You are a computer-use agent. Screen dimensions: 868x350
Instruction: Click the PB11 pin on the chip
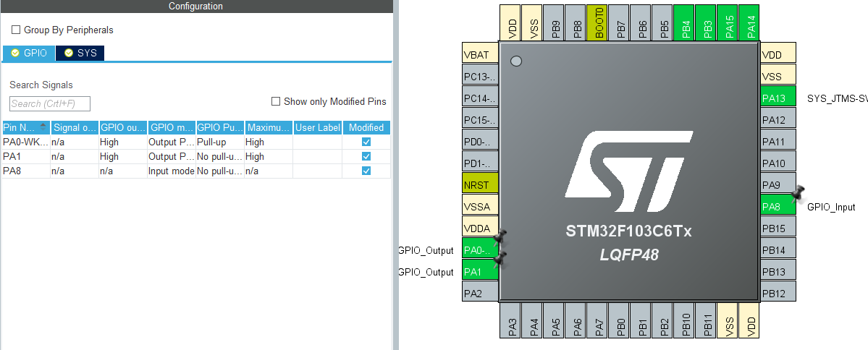(706, 320)
